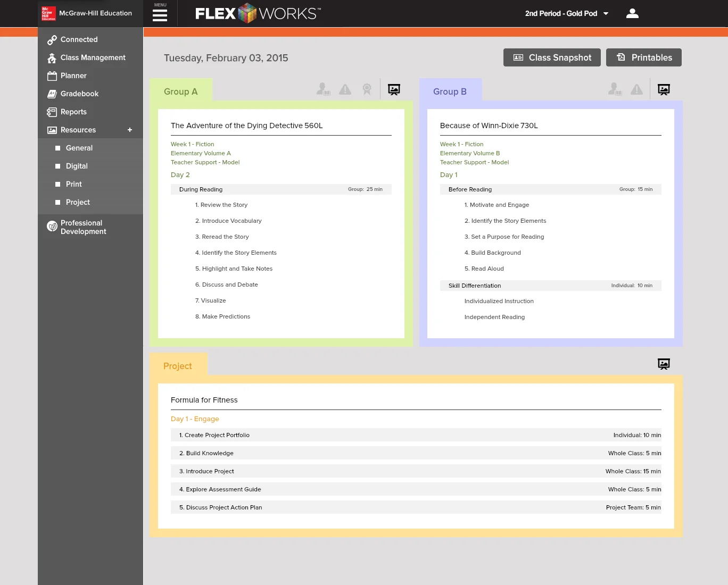The width and height of the screenshot is (728, 585).
Task: Expand Resources with the plus icon
Action: pyautogui.click(x=130, y=130)
